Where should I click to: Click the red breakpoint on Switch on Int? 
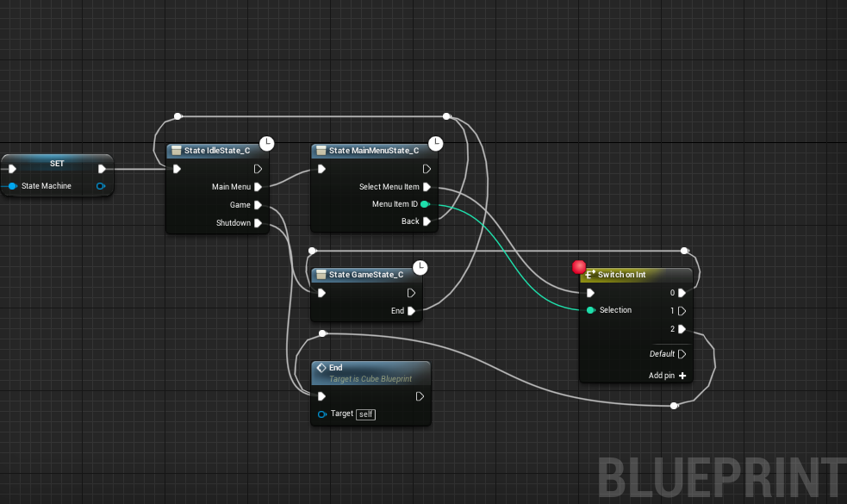pos(578,267)
